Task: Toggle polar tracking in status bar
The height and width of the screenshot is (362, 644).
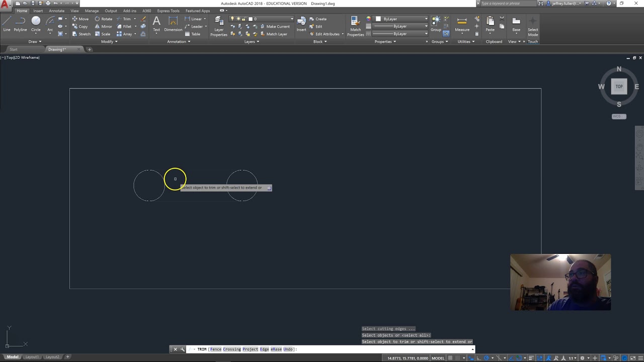Action: 487,358
